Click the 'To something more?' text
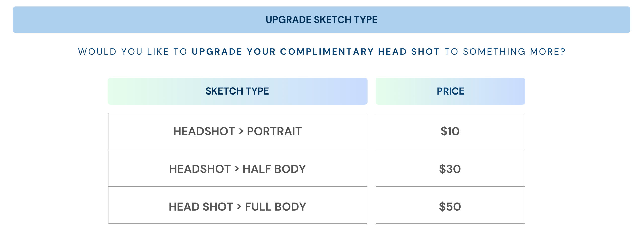 [505, 52]
